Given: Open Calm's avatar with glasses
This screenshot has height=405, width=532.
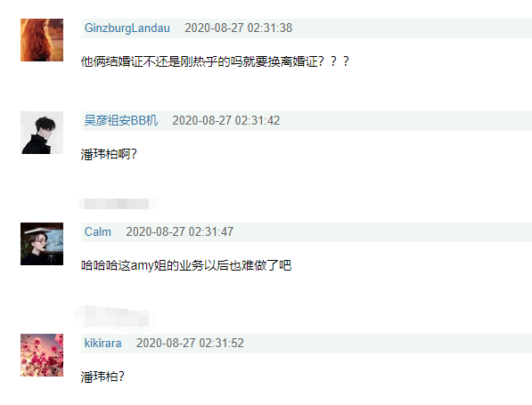Looking at the screenshot, I should coord(42,244).
